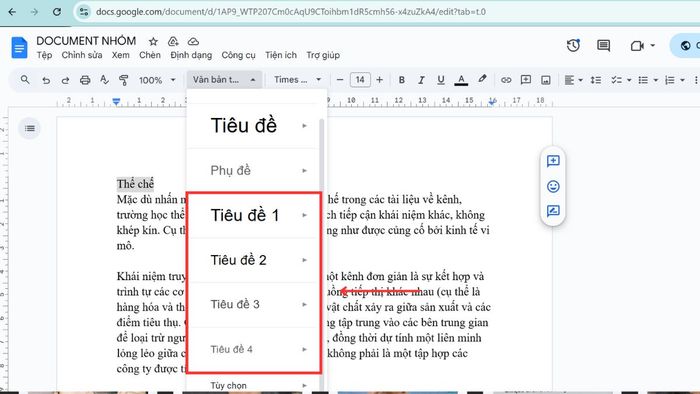
Task: Reload the page with refresh icon
Action: coord(57,12)
